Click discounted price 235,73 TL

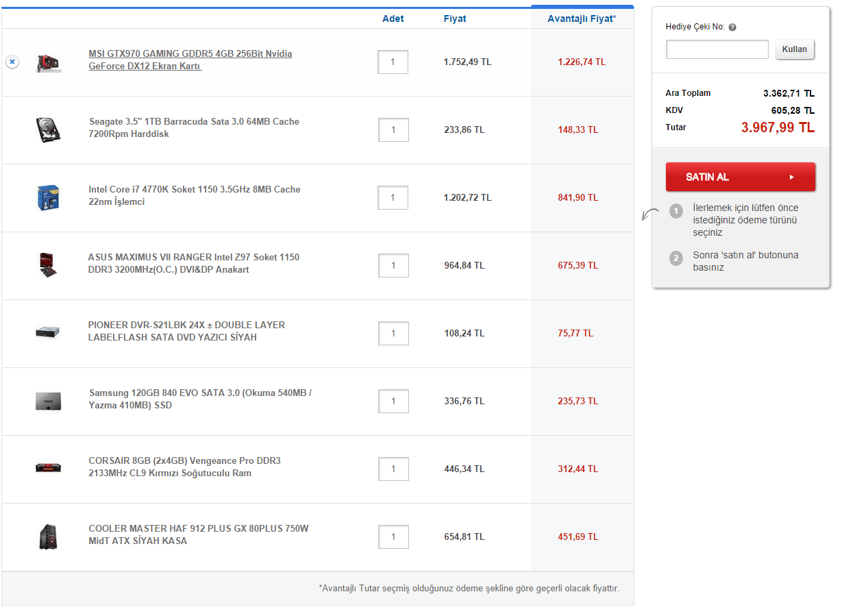(x=578, y=401)
